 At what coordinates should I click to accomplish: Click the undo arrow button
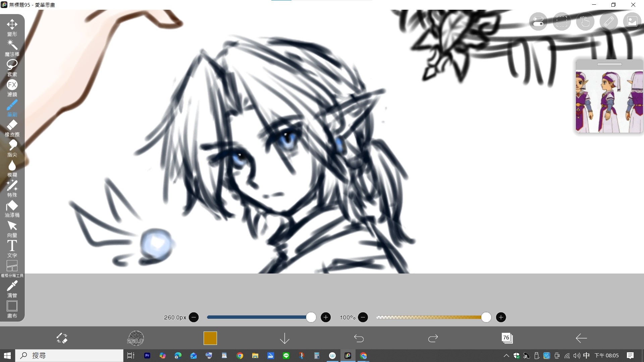(x=359, y=338)
